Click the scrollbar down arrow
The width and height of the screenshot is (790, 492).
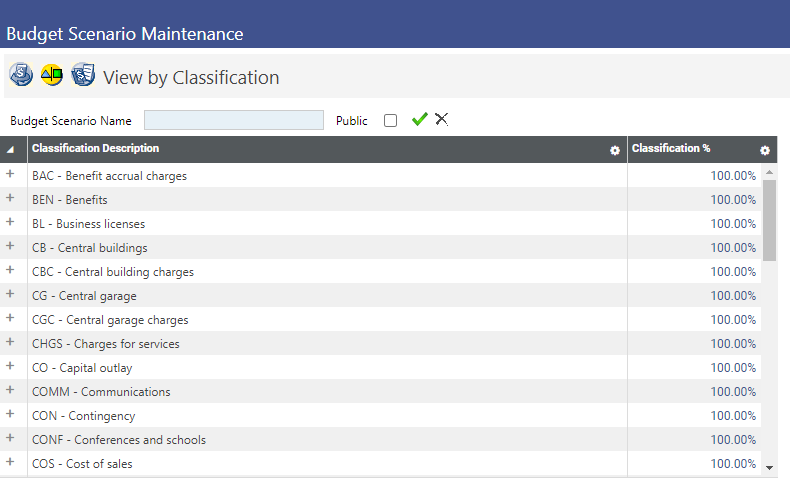(769, 467)
